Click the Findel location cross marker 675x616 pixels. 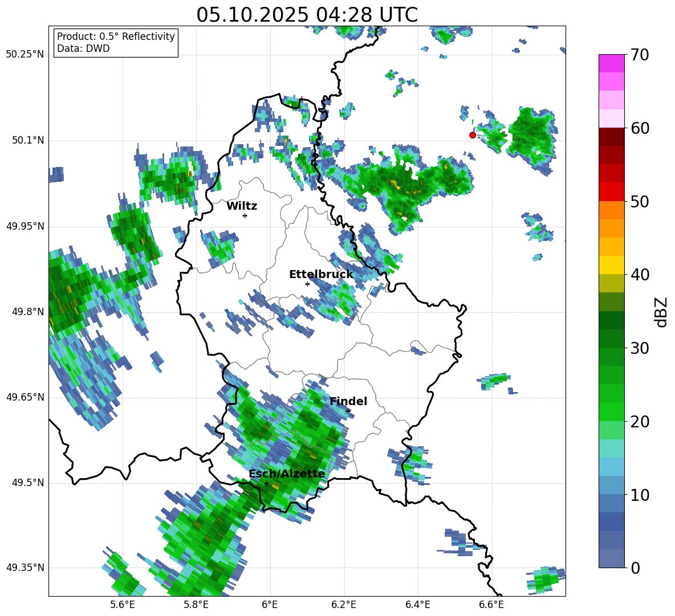click(x=348, y=411)
